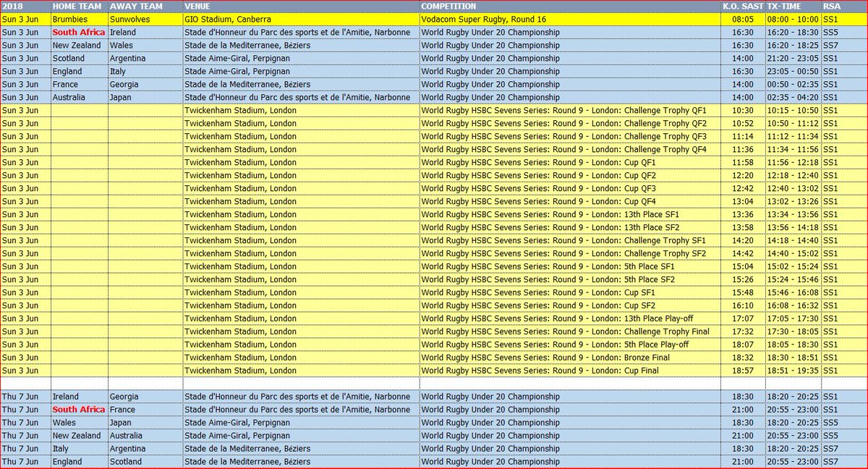
Task: Click the COMPETITION column header
Action: coord(570,7)
